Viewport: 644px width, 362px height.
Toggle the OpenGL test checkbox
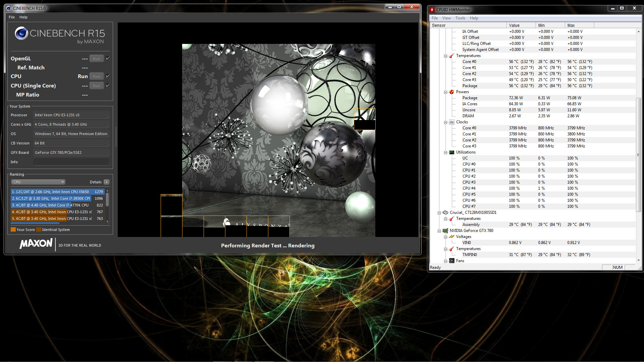point(108,58)
